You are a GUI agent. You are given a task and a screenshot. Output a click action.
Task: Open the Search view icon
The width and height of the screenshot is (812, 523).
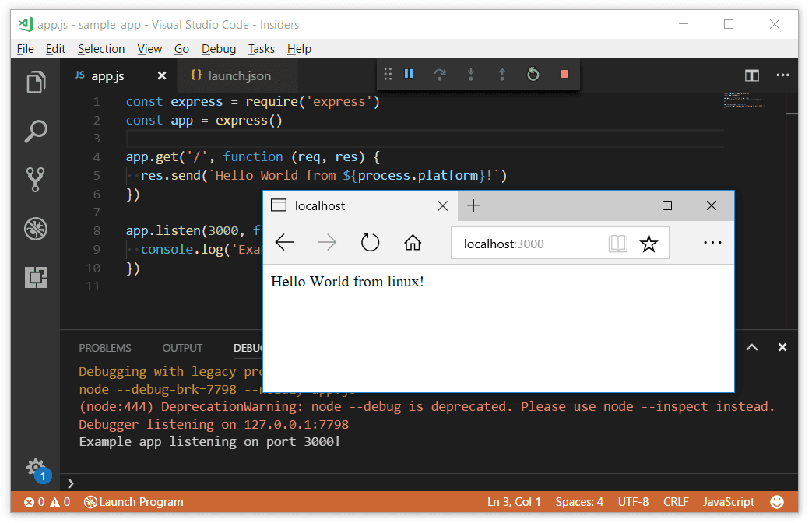pyautogui.click(x=36, y=131)
